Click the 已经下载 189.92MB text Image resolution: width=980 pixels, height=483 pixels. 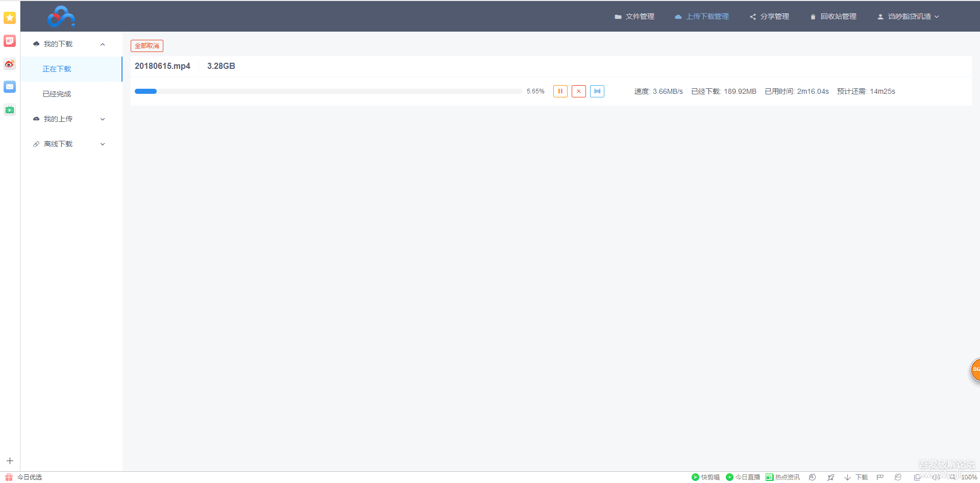pos(724,91)
